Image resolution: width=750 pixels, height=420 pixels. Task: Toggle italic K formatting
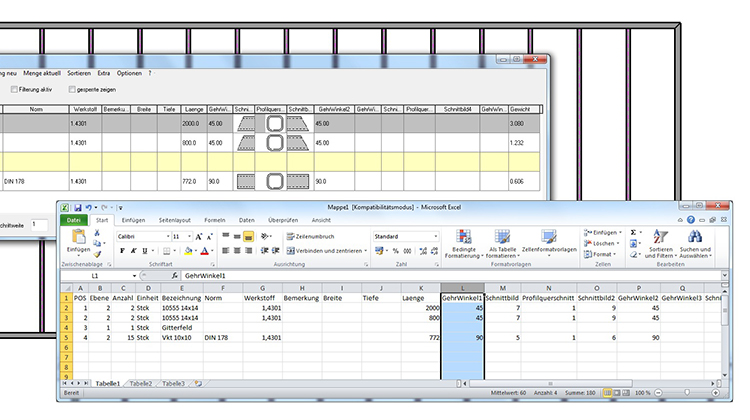[133, 251]
